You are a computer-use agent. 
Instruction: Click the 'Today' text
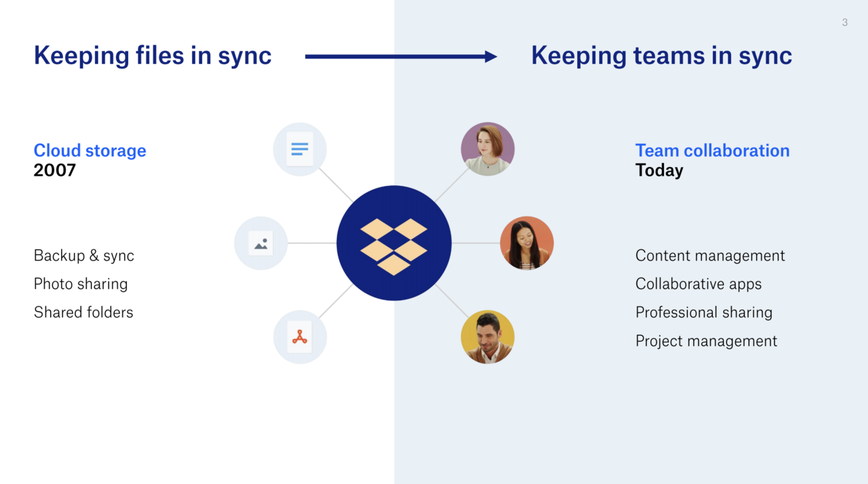click(x=659, y=170)
